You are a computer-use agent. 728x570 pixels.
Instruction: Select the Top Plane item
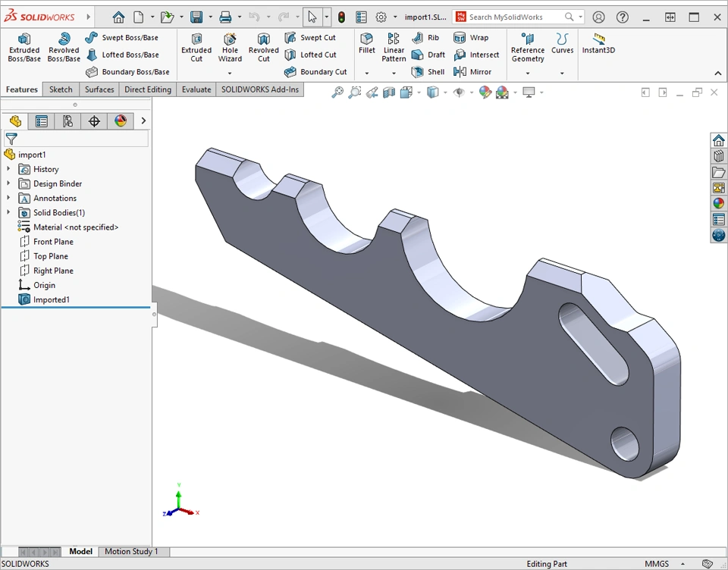point(44,256)
